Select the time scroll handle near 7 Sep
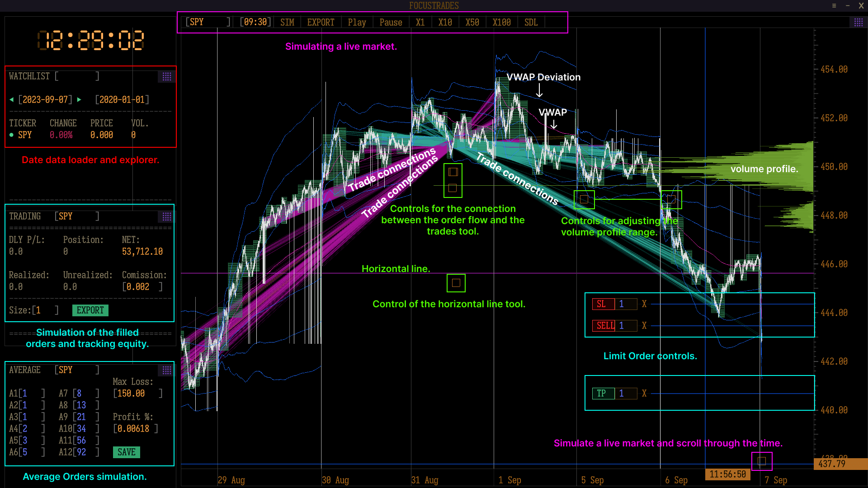 (762, 461)
